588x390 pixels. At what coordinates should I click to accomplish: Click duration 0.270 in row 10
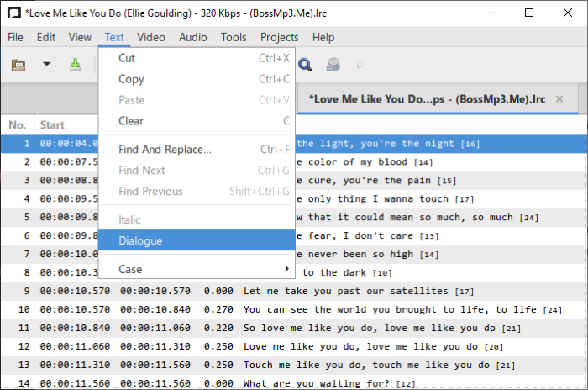click(218, 309)
